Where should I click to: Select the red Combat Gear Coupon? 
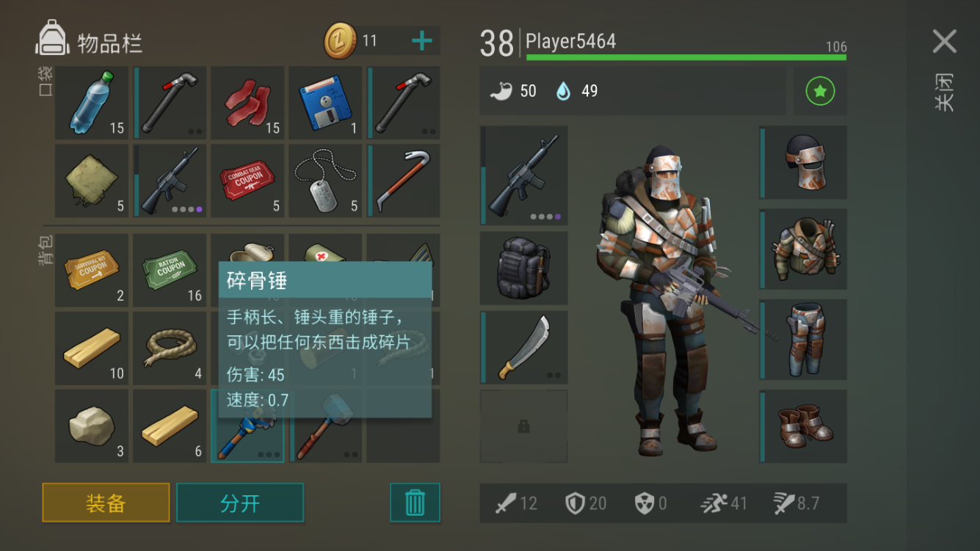[247, 180]
